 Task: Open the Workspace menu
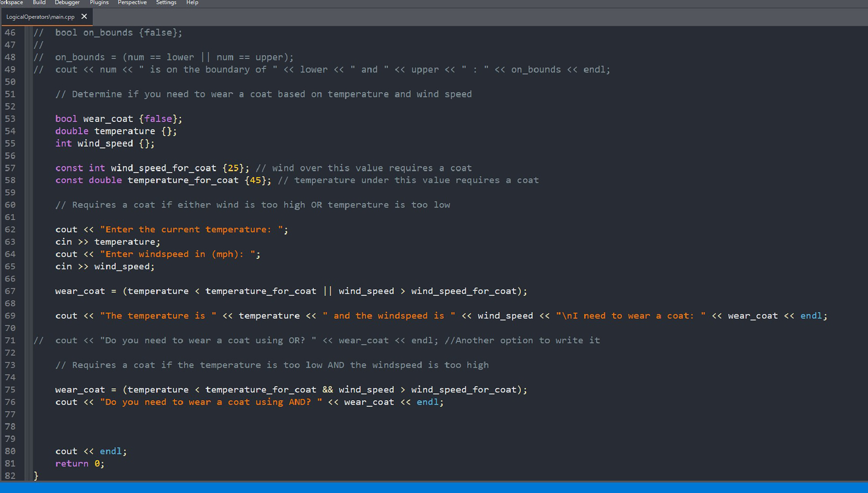click(x=12, y=3)
